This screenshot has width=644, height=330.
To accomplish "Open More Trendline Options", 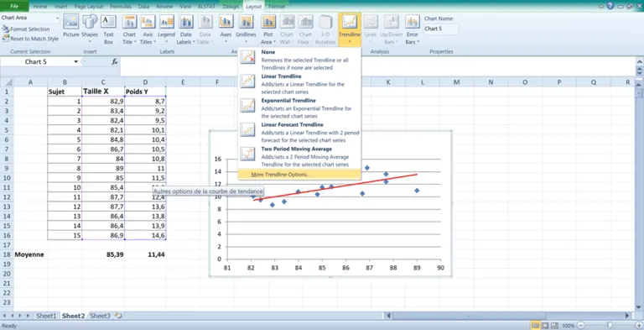I will point(299,175).
